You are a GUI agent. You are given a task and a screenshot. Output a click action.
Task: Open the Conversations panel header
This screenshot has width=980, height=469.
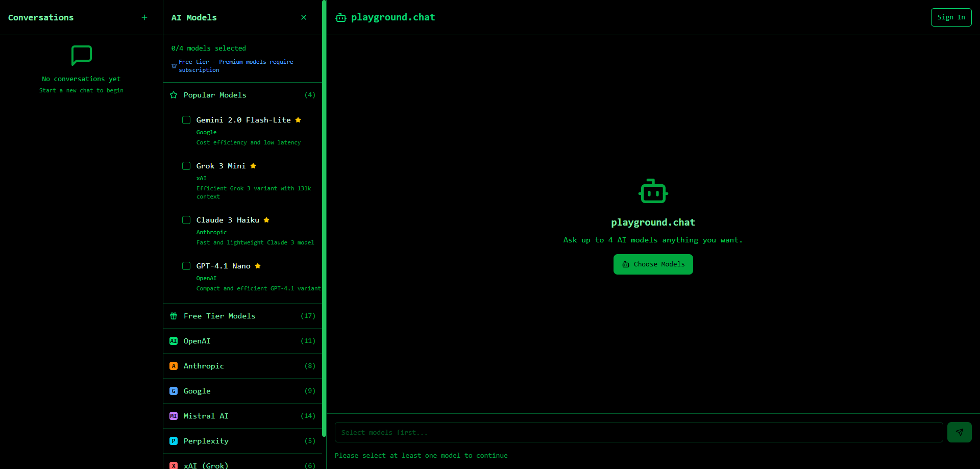click(x=40, y=17)
